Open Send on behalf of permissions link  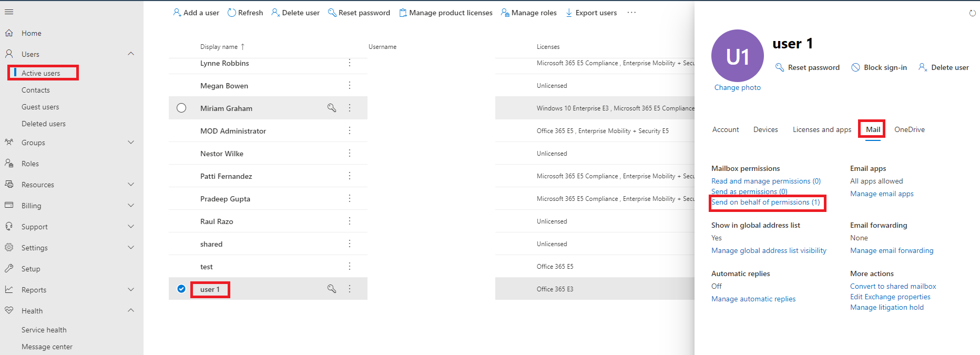[765, 202]
